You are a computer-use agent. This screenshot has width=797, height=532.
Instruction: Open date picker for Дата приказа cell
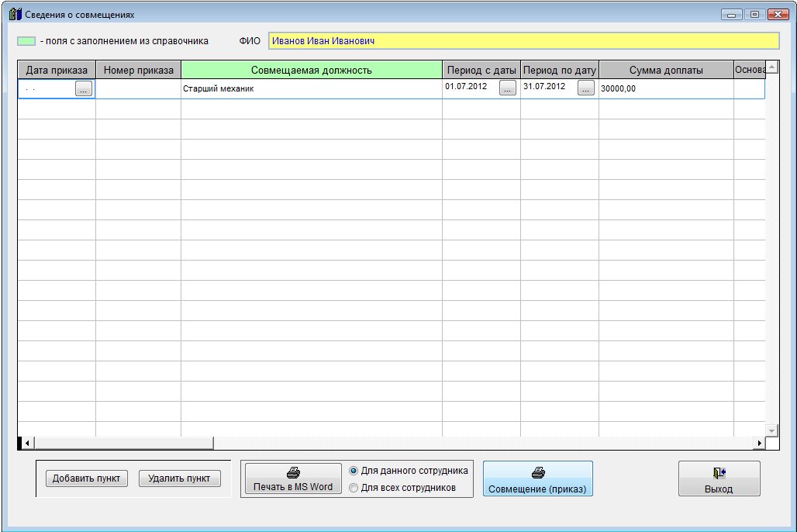[84, 88]
